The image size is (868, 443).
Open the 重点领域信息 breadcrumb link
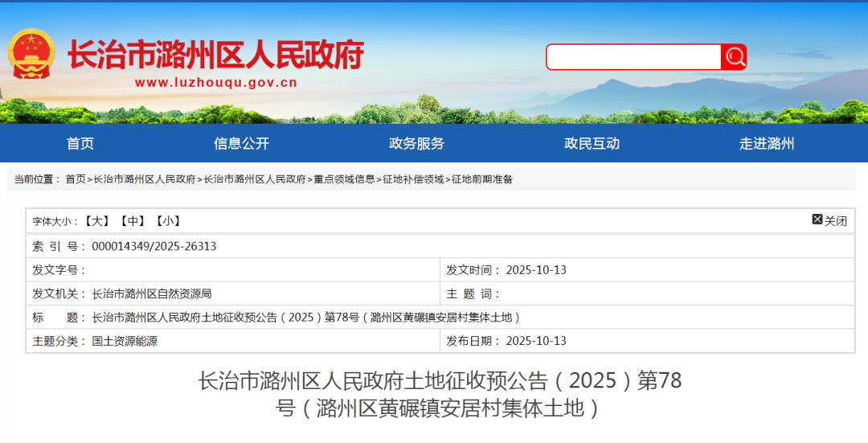point(344,179)
